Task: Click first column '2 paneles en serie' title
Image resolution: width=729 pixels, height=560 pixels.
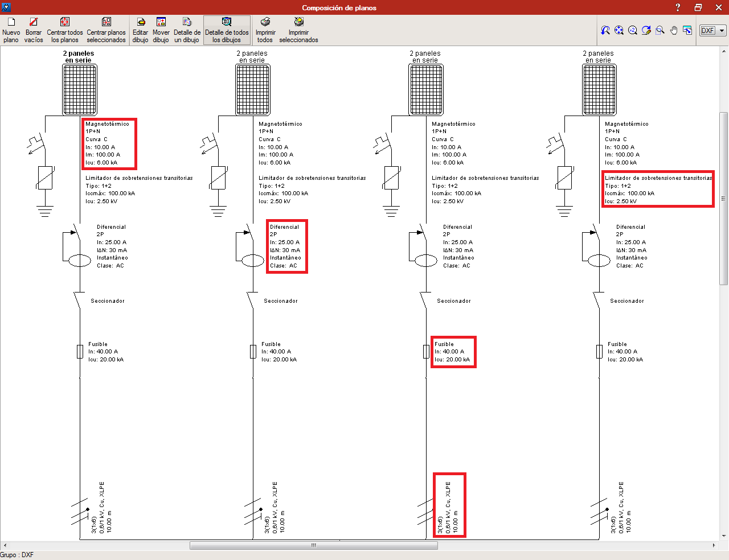Action: point(79,56)
